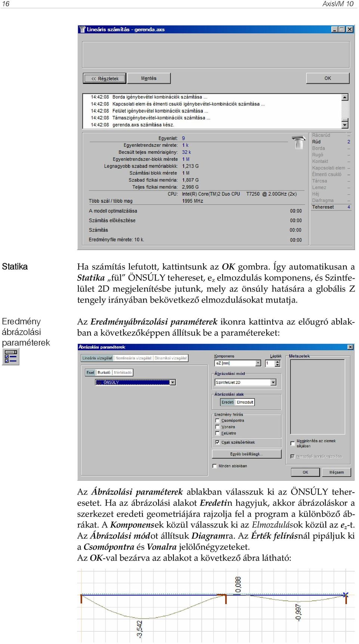The image size is (359, 644).
Task: Click 'Teljes fizikai memória:' value 2,998 G
Action: click(190, 187)
